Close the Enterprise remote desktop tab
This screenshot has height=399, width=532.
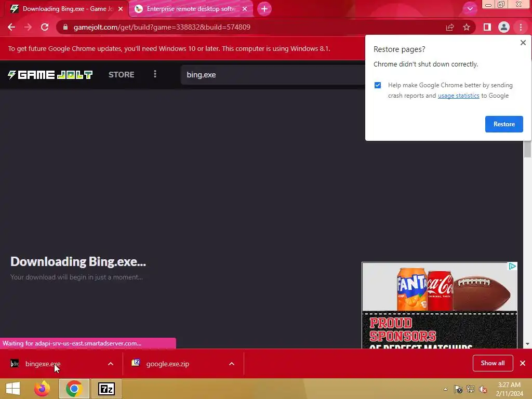point(245,9)
